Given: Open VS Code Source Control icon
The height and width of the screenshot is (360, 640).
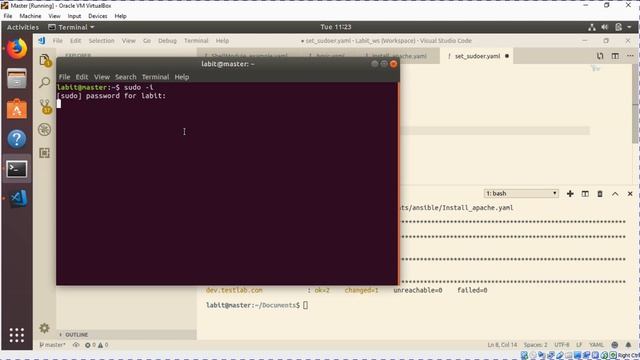Looking at the screenshot, I should (45, 107).
